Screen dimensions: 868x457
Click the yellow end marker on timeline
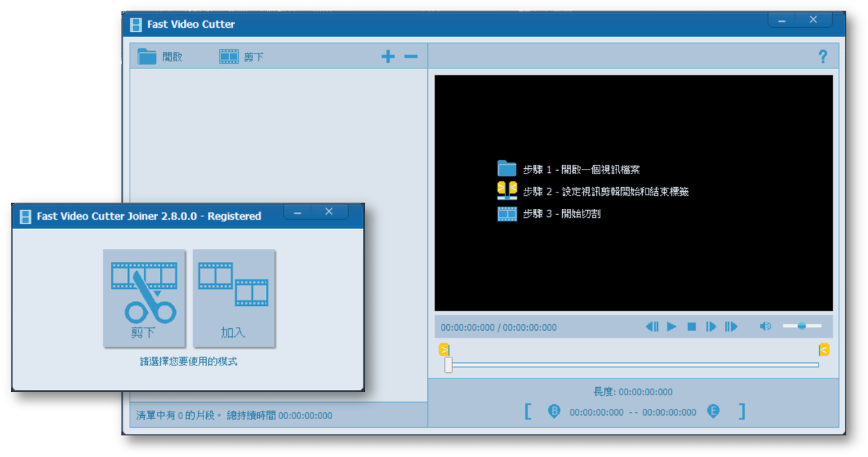coord(824,350)
